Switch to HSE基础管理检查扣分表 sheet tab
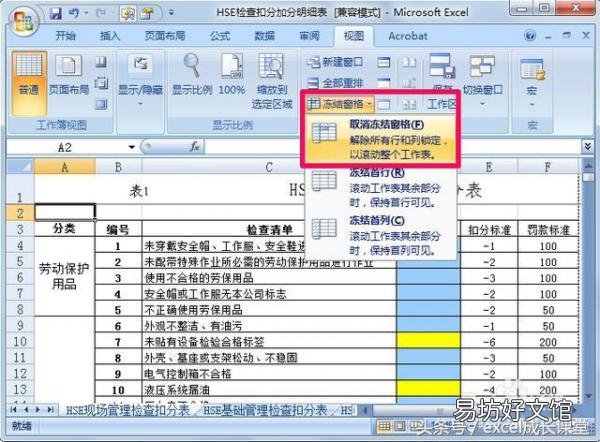The width and height of the screenshot is (600, 442). [265, 410]
